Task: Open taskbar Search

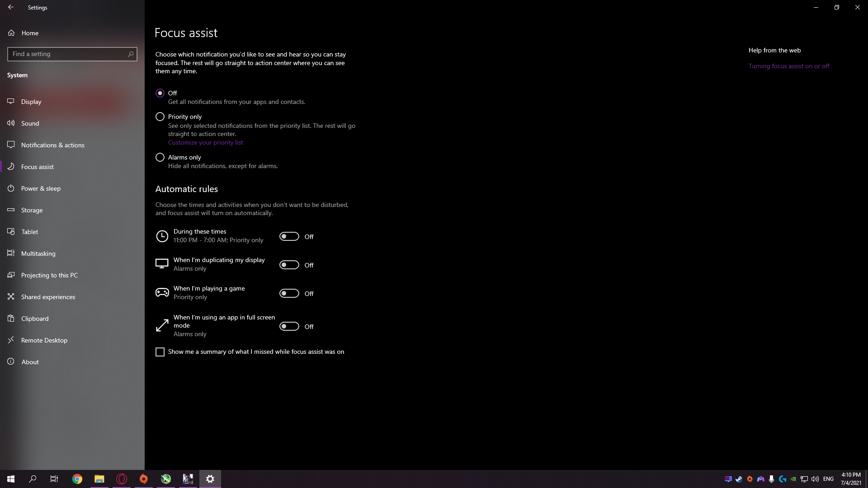Action: point(33,479)
